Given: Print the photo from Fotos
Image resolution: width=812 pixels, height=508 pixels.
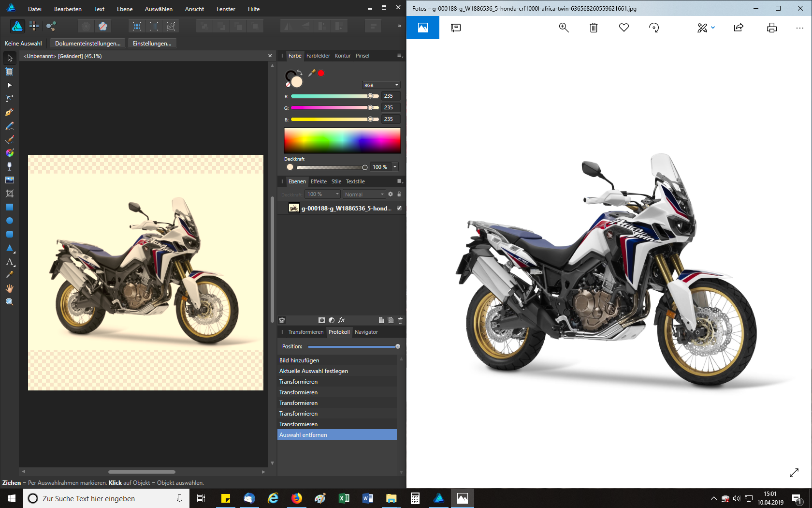Looking at the screenshot, I should tap(772, 28).
